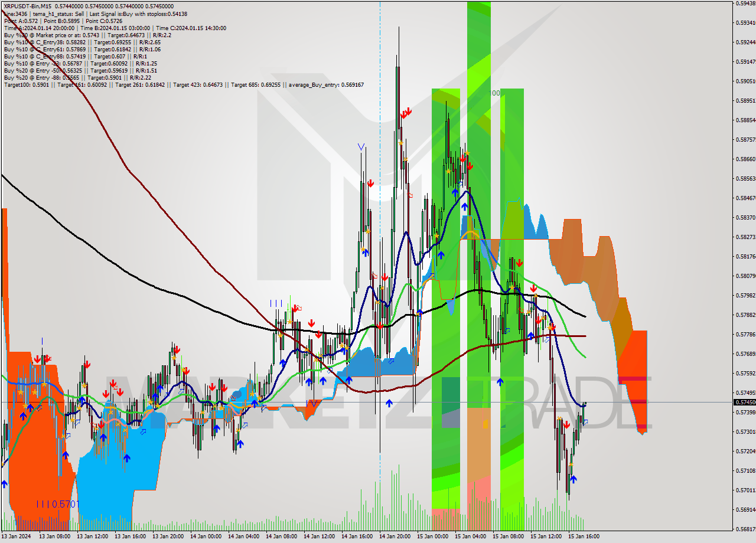Click the 0.59147 price scale value
This screenshot has width=756, height=543.
click(745, 61)
